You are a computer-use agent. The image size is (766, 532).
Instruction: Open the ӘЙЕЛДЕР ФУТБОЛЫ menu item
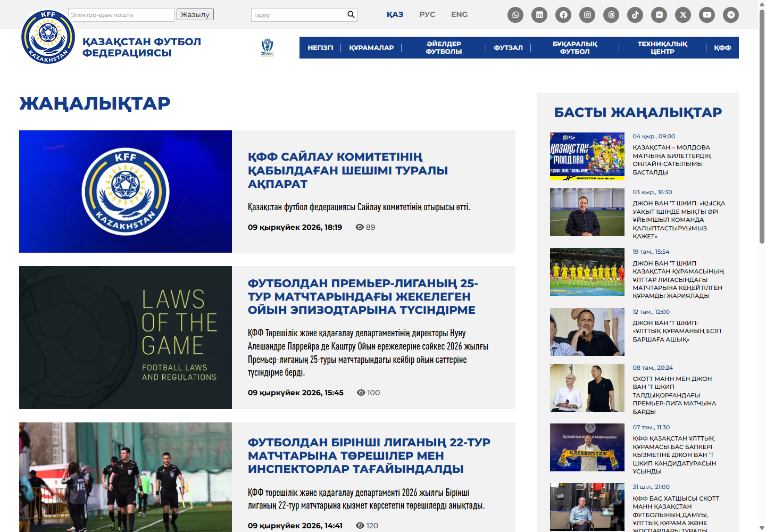coord(444,48)
